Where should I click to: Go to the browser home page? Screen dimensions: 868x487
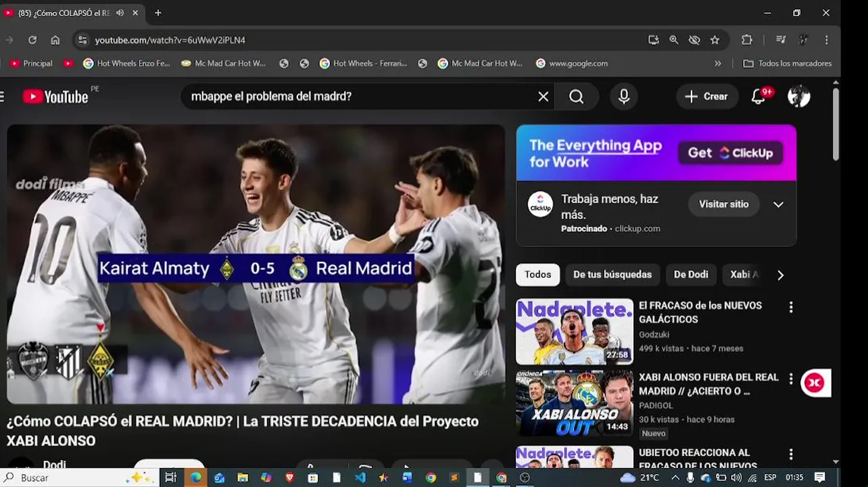click(x=55, y=40)
